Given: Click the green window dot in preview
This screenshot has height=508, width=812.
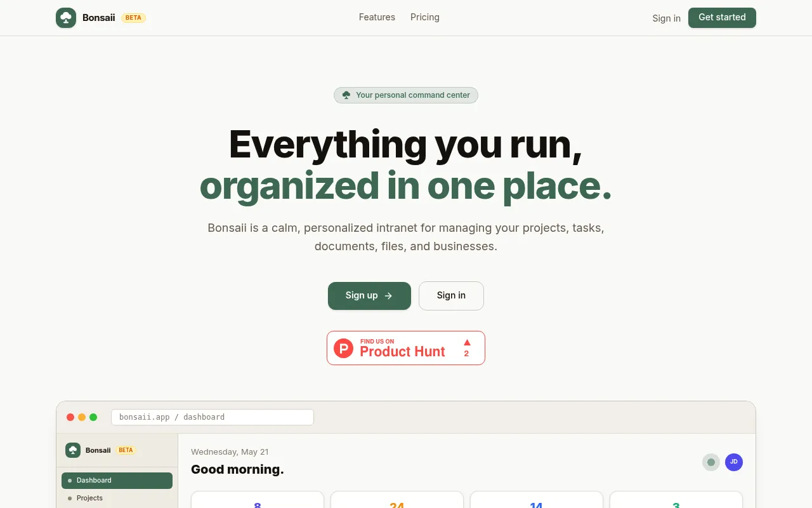Looking at the screenshot, I should pos(93,417).
